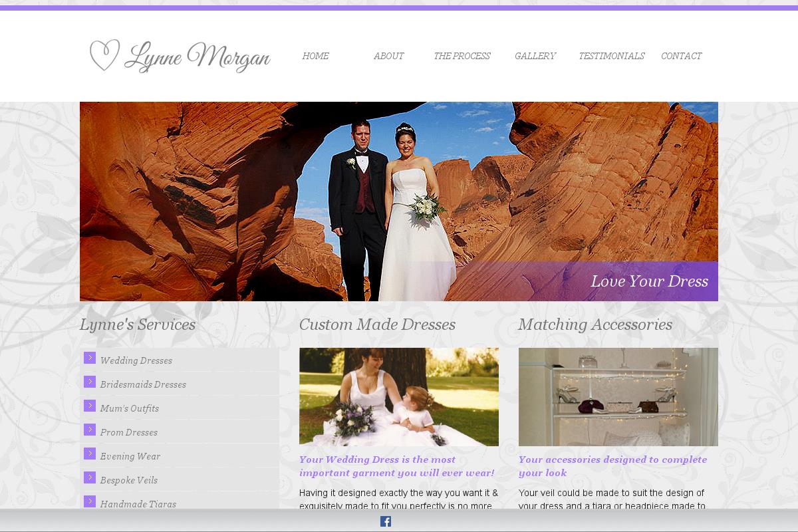Click the arrow bullet next to Bespoke Veils

click(90, 477)
